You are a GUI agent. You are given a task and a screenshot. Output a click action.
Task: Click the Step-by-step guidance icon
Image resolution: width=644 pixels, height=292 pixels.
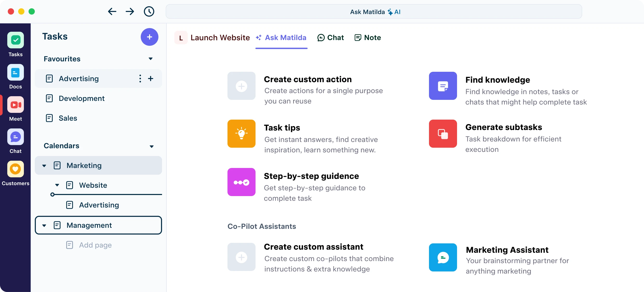point(241,182)
